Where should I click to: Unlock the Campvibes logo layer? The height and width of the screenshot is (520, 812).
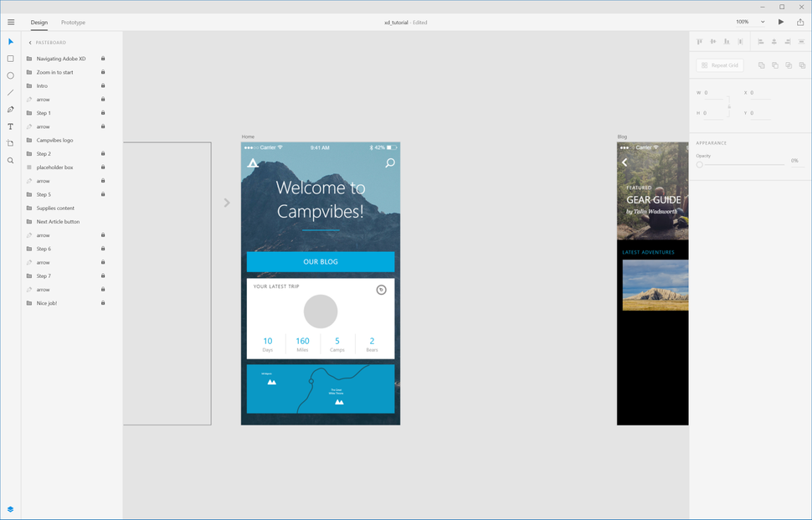click(x=102, y=140)
